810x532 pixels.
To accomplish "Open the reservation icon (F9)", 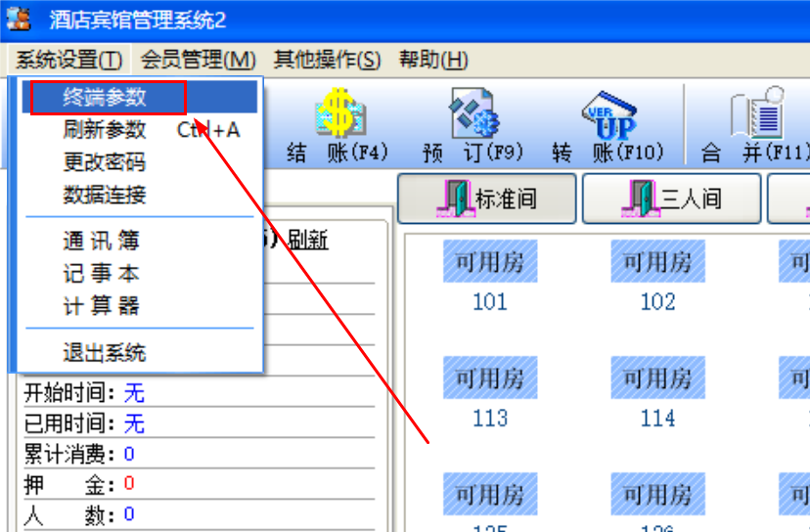I will pos(473,113).
